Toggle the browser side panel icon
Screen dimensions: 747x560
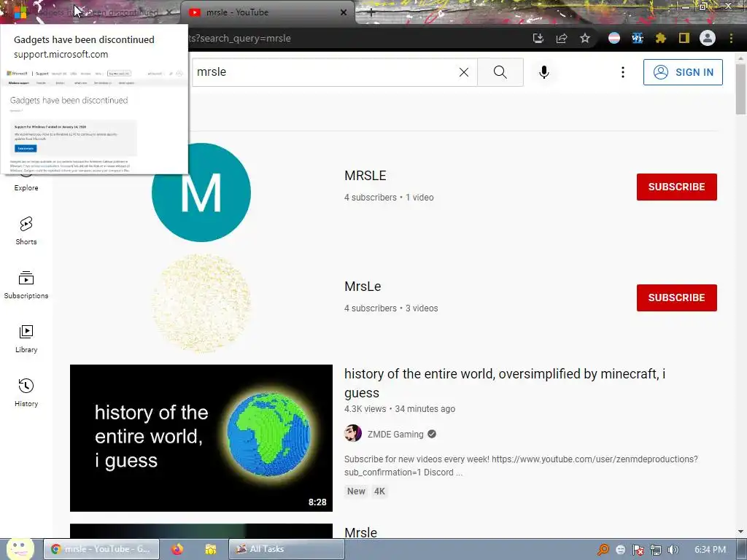[684, 38]
